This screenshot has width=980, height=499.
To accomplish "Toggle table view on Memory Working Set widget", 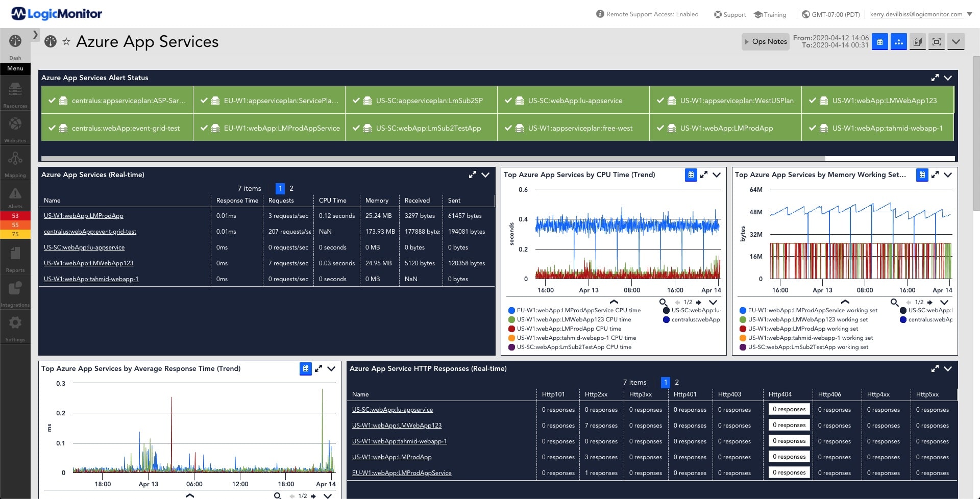I will tap(922, 174).
